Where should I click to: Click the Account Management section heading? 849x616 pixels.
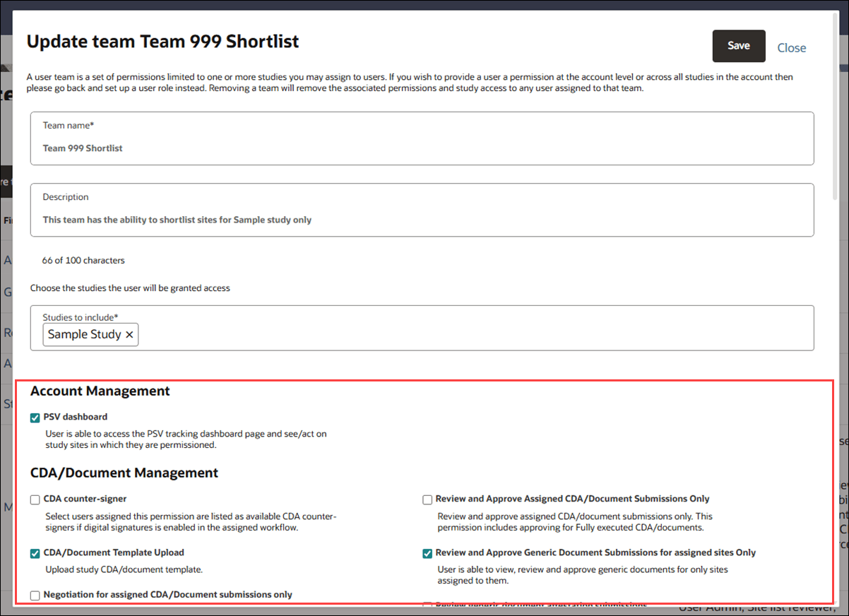tap(100, 391)
